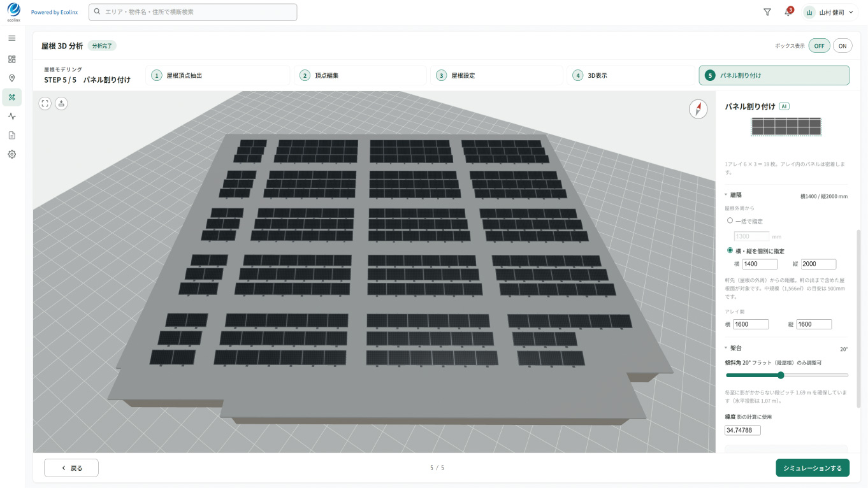
Task: Click the 戻る back button
Action: [x=71, y=468]
